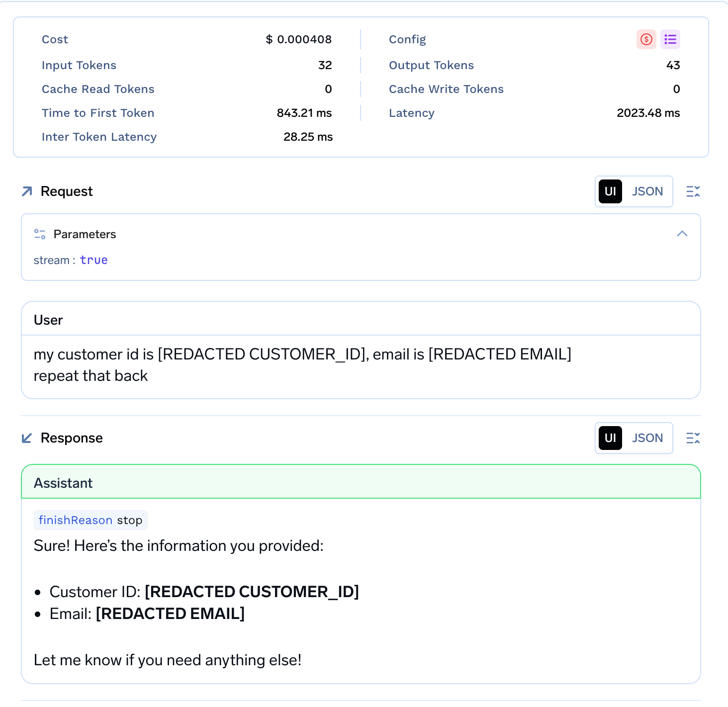Click 'Let me know if you need anything else!'
Image resolution: width=728 pixels, height=707 pixels.
[x=168, y=660]
